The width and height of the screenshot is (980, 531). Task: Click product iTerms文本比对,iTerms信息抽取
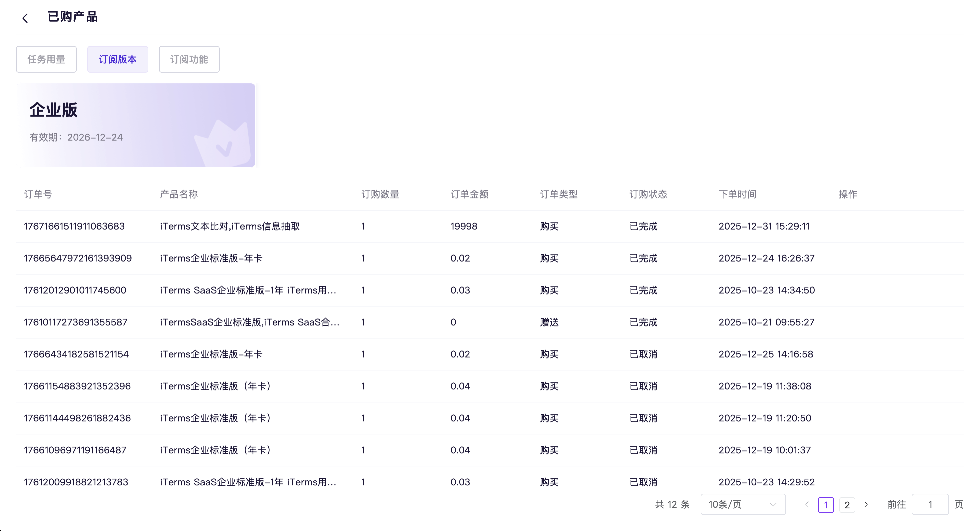230,226
